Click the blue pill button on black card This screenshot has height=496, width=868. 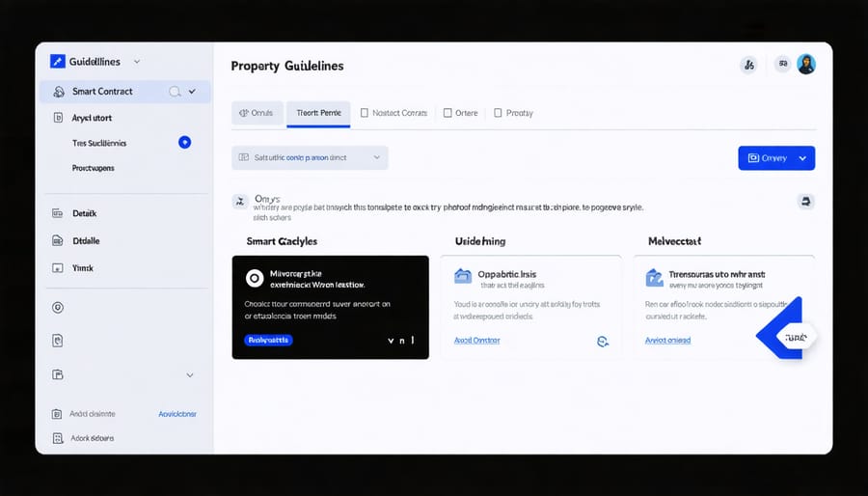click(269, 341)
